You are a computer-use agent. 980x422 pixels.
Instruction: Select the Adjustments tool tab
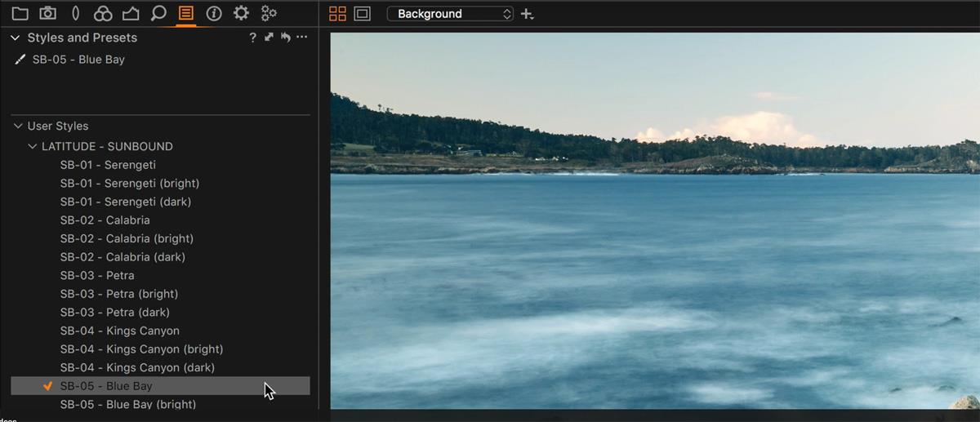pyautogui.click(x=186, y=13)
